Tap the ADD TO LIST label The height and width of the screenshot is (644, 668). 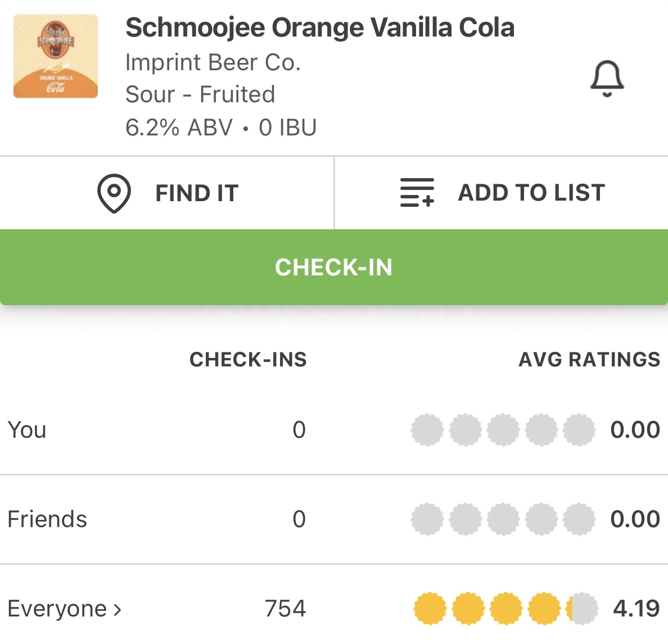(531, 193)
